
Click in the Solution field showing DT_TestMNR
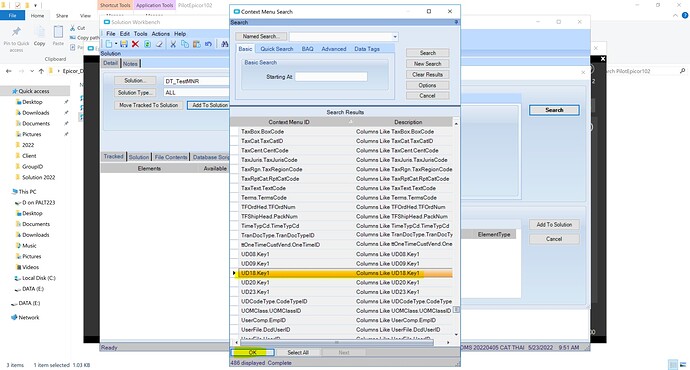click(196, 81)
